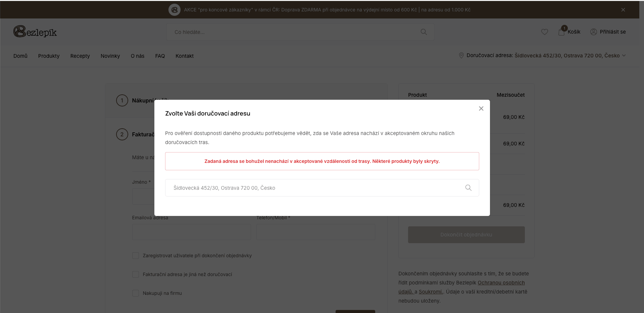
Task: Click the 'Dokončit objednávku' button
Action: point(466,235)
